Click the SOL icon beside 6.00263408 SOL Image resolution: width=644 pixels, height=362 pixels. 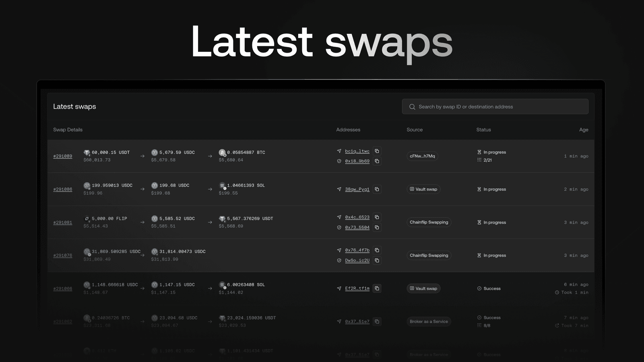click(x=222, y=285)
